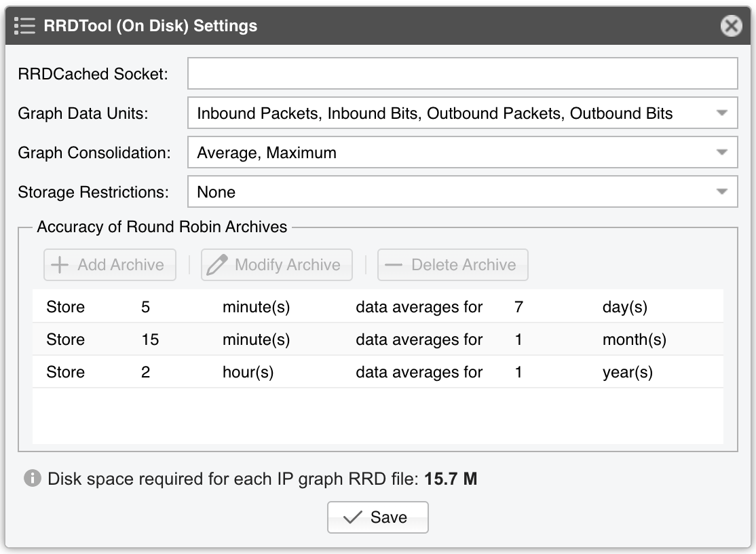756x554 pixels.
Task: Focus the RRDCached Socket input field
Action: click(462, 73)
